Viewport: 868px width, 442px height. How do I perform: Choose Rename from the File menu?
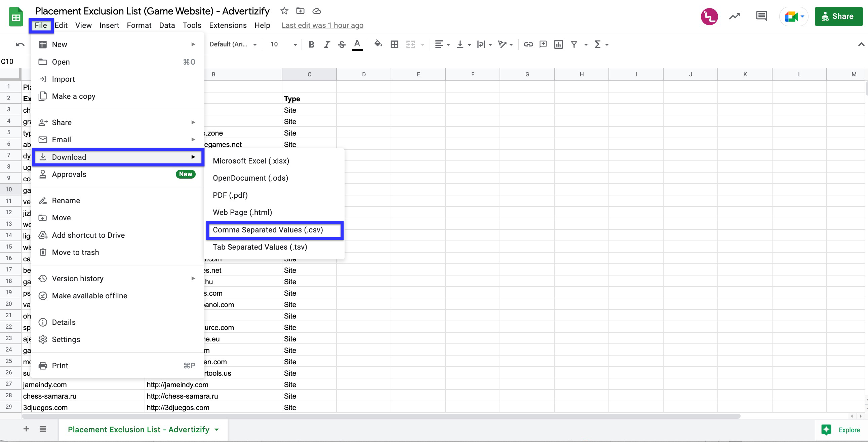click(x=117, y=200)
